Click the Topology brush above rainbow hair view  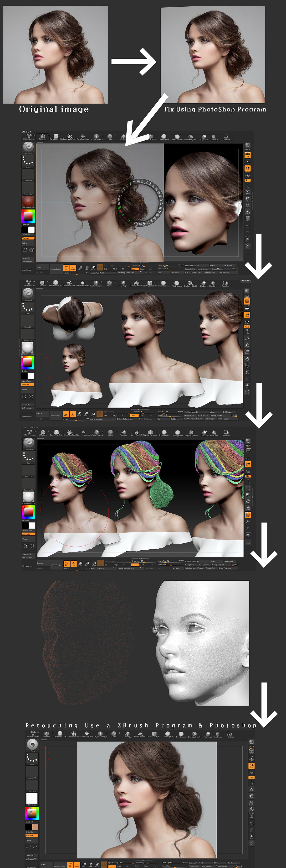124,433
